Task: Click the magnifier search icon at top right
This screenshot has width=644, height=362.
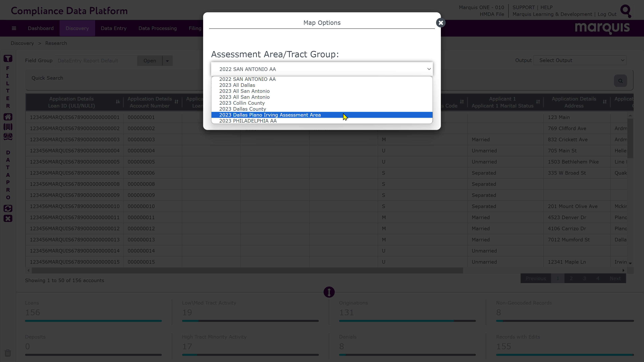Action: point(626,11)
